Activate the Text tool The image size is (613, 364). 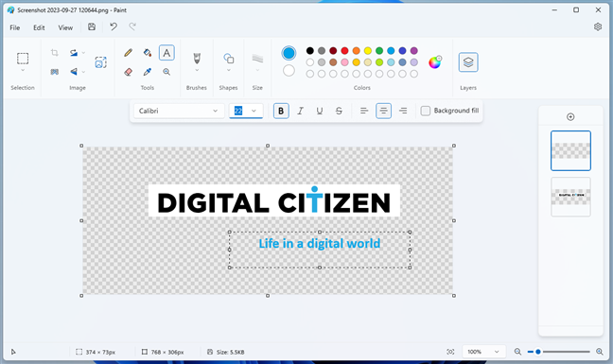pyautogui.click(x=166, y=53)
